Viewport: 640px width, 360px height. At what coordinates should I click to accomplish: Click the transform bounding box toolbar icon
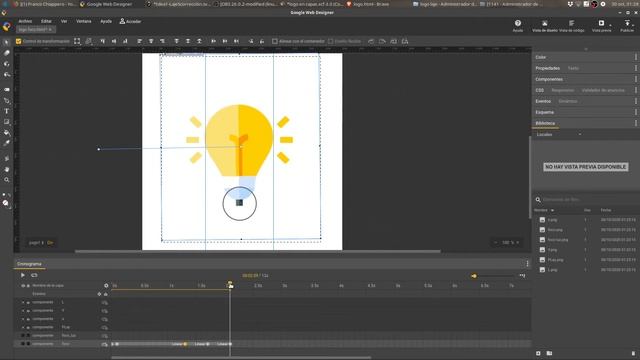(77, 41)
